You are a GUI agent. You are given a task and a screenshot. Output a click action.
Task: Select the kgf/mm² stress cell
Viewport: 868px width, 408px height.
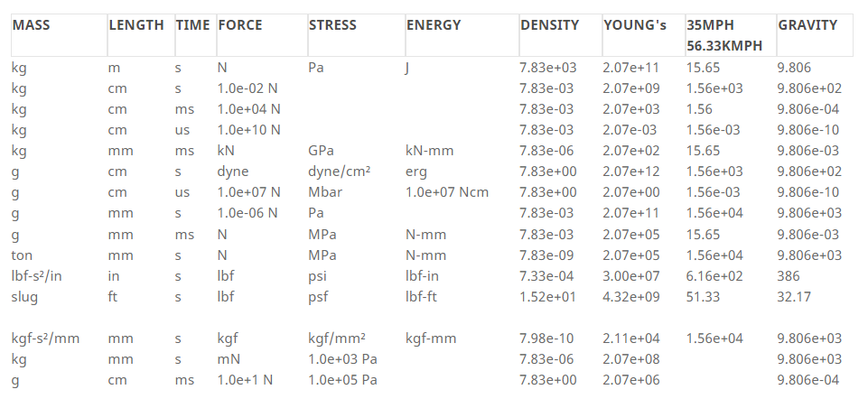[337, 338]
